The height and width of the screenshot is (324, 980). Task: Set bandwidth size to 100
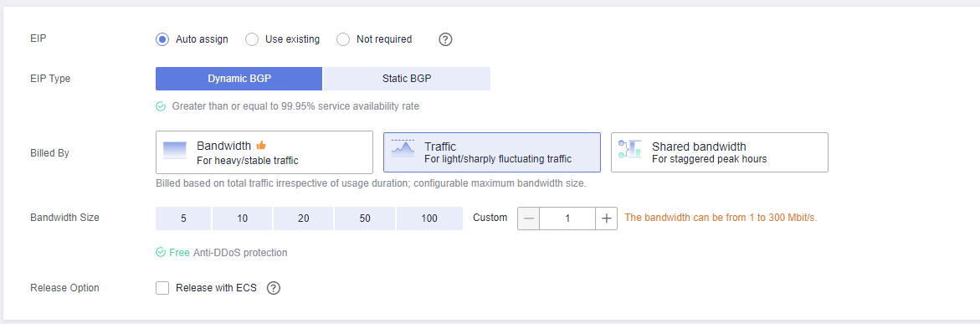pos(429,219)
